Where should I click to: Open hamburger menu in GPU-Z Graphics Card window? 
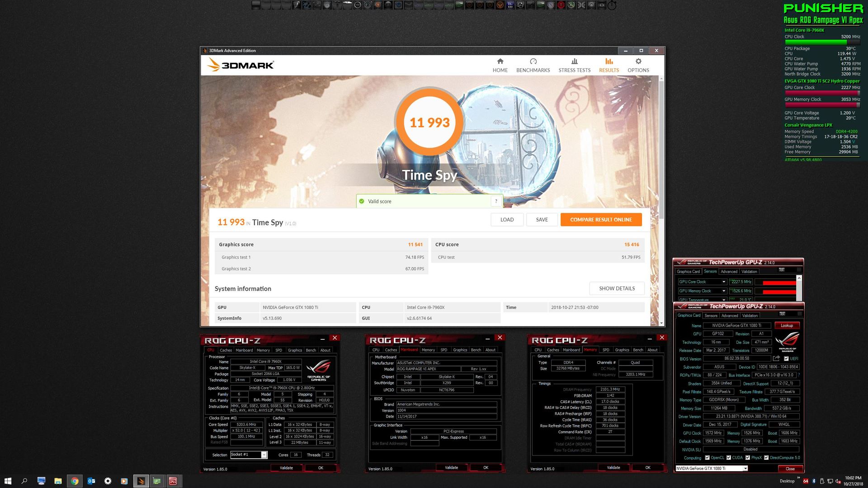tap(799, 314)
